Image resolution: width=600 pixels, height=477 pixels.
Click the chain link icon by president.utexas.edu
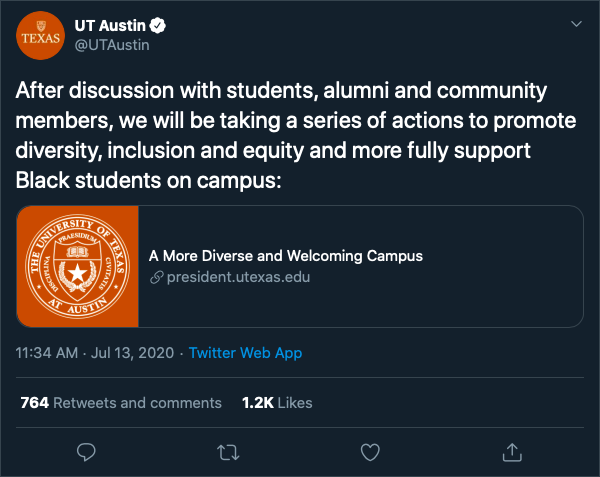click(157, 277)
